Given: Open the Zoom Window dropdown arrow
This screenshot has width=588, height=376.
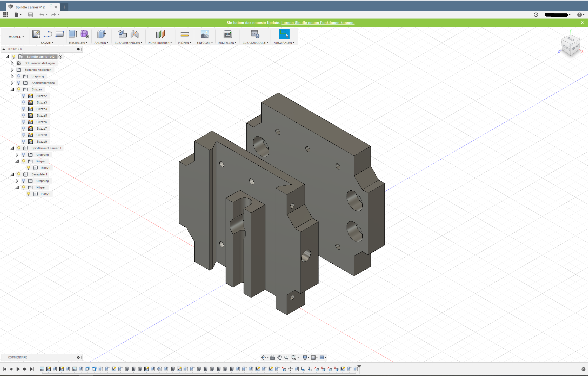Looking at the screenshot, I should (298, 358).
